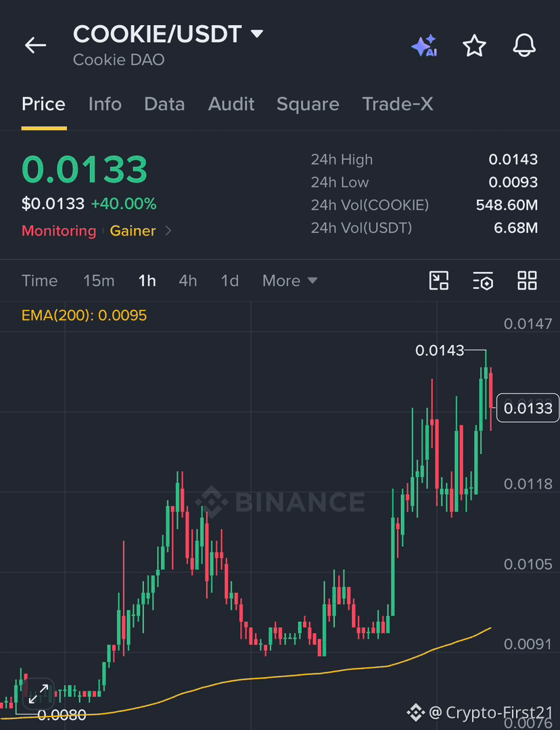Go back using the left arrow
This screenshot has width=560, height=730.
click(35, 45)
